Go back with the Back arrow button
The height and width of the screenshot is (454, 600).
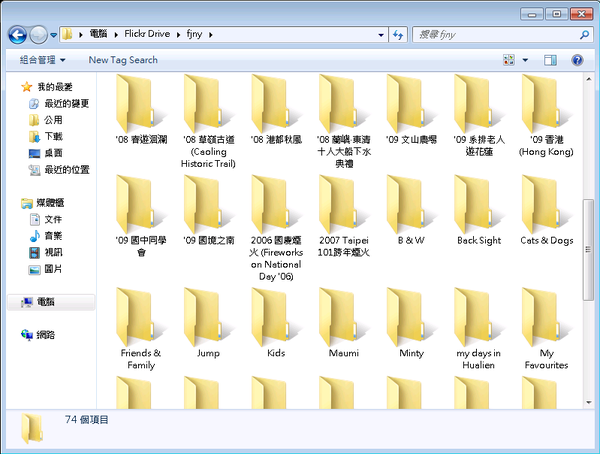coord(17,35)
